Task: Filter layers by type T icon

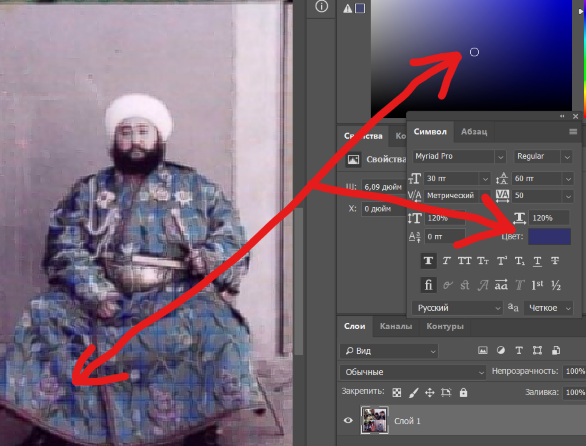Action: [x=519, y=350]
